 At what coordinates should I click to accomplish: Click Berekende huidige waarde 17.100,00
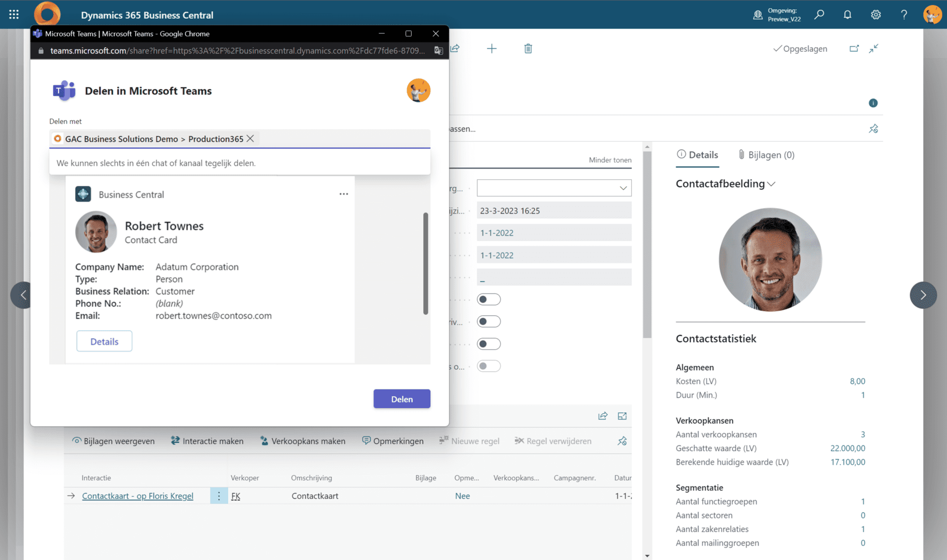pos(847,461)
